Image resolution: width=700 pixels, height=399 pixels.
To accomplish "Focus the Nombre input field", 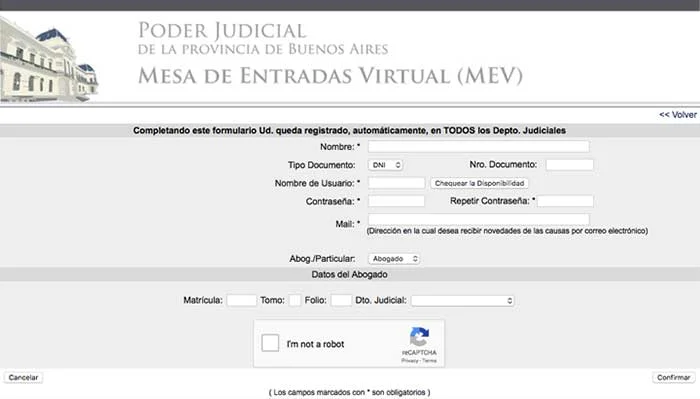I will click(479, 146).
